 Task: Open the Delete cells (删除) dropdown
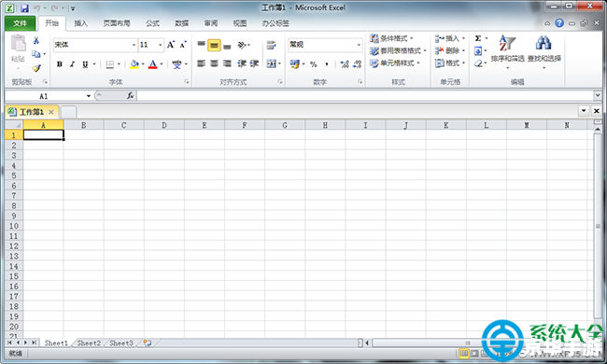pos(450,50)
